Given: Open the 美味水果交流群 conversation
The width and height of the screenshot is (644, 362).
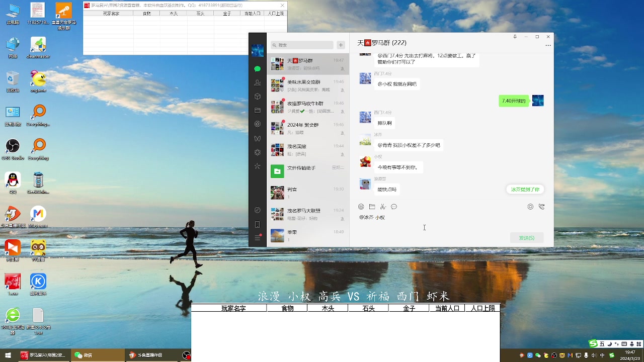Looking at the screenshot, I should point(308,85).
